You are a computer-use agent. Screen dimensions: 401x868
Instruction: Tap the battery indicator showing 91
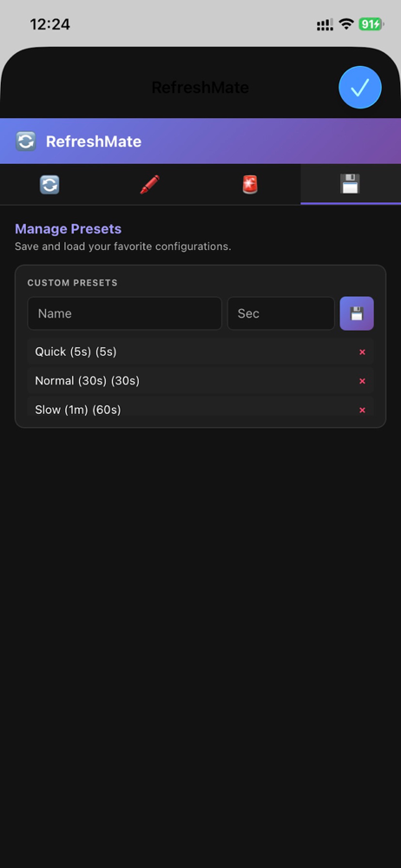pos(371,23)
